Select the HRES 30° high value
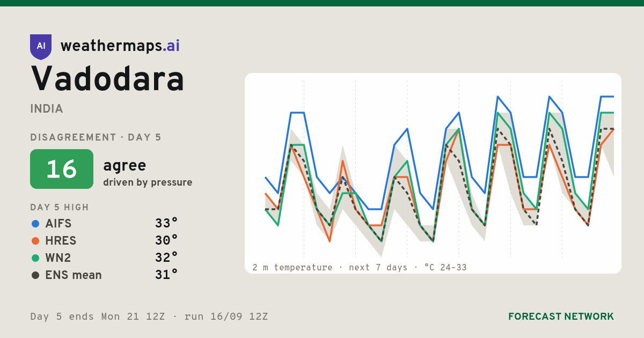 coord(166,240)
